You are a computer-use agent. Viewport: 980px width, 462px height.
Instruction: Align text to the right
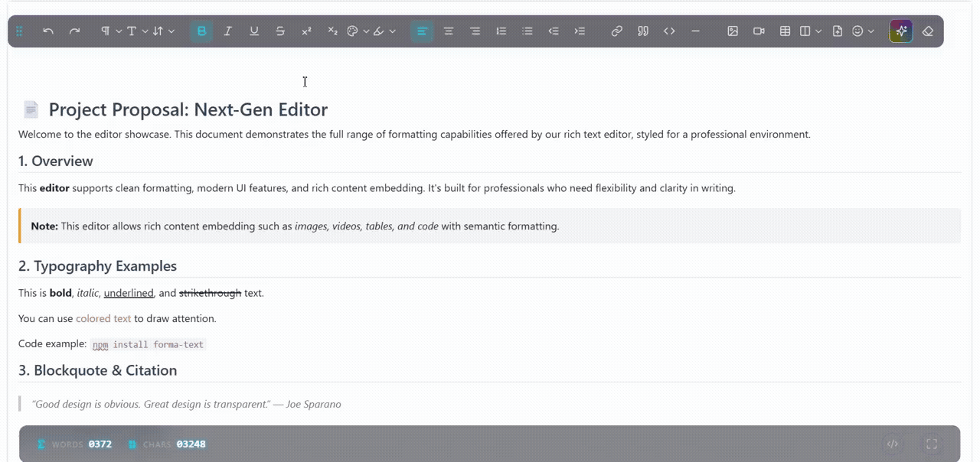point(475,31)
